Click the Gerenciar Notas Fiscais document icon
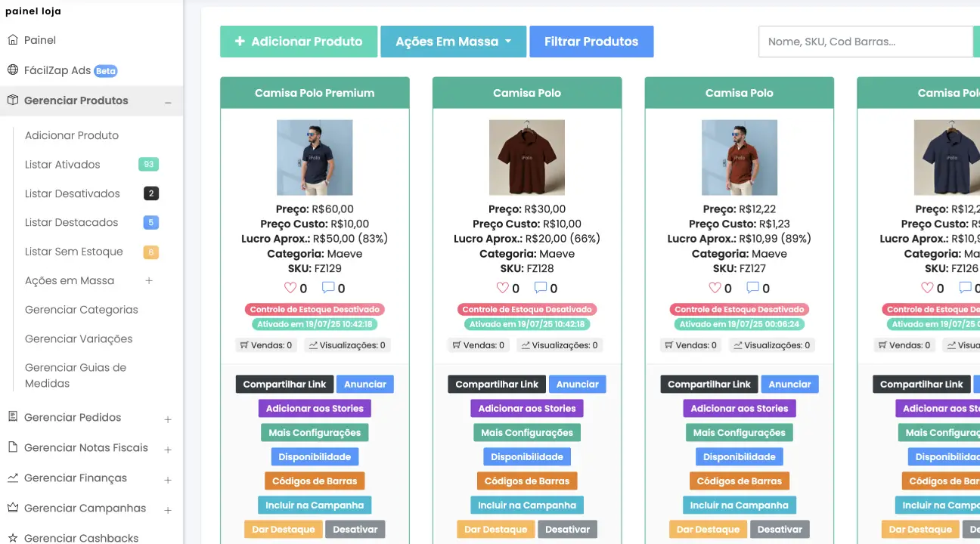Viewport: 980px width, 544px height. [13, 447]
